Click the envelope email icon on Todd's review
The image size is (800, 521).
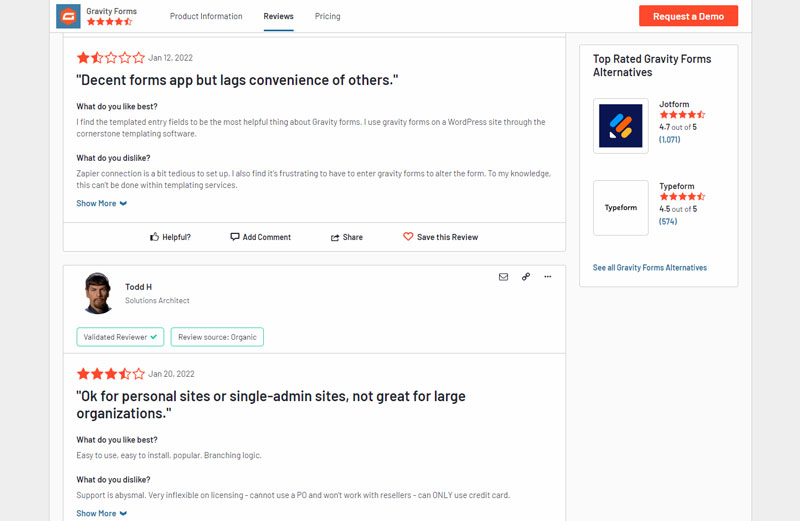point(503,277)
